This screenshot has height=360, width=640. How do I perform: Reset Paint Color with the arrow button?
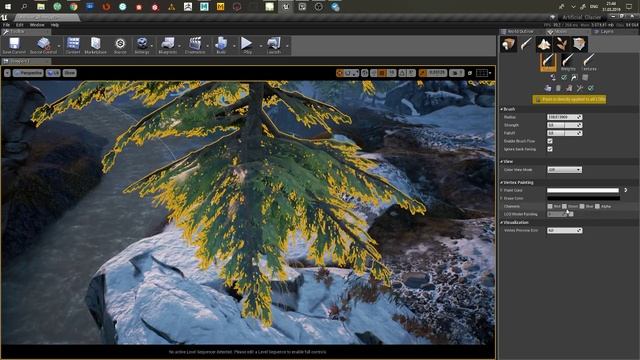point(626,190)
